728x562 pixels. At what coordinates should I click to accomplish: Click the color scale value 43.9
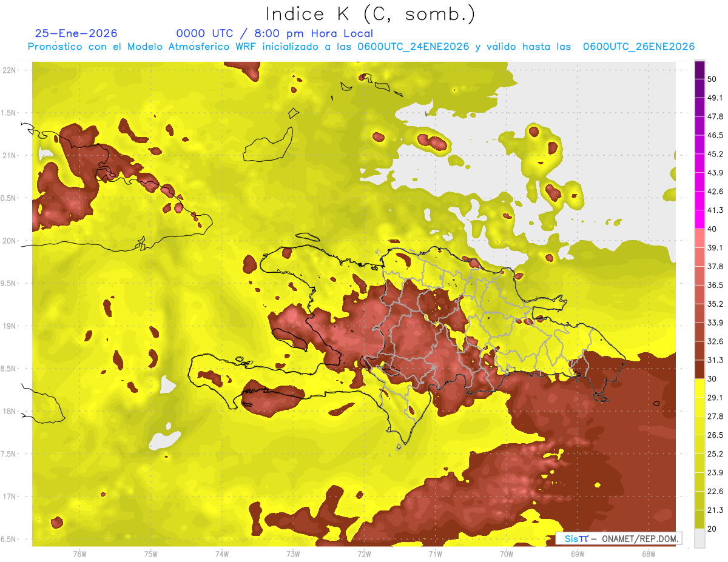(715, 173)
